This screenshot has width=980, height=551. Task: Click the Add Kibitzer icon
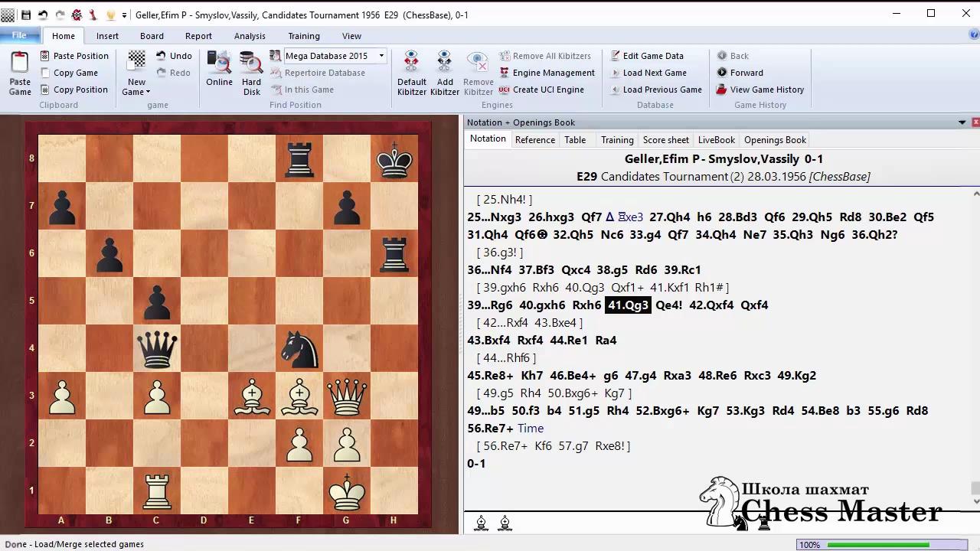coord(444,65)
